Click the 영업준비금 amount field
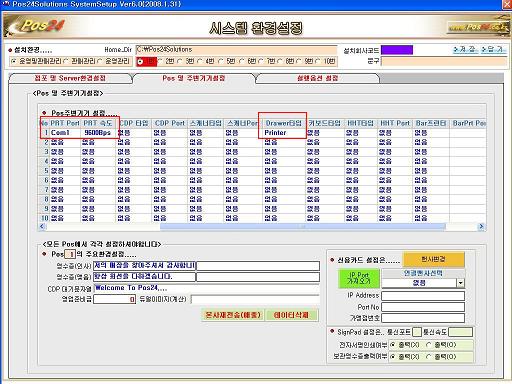The height and width of the screenshot is (384, 512). click(x=114, y=299)
